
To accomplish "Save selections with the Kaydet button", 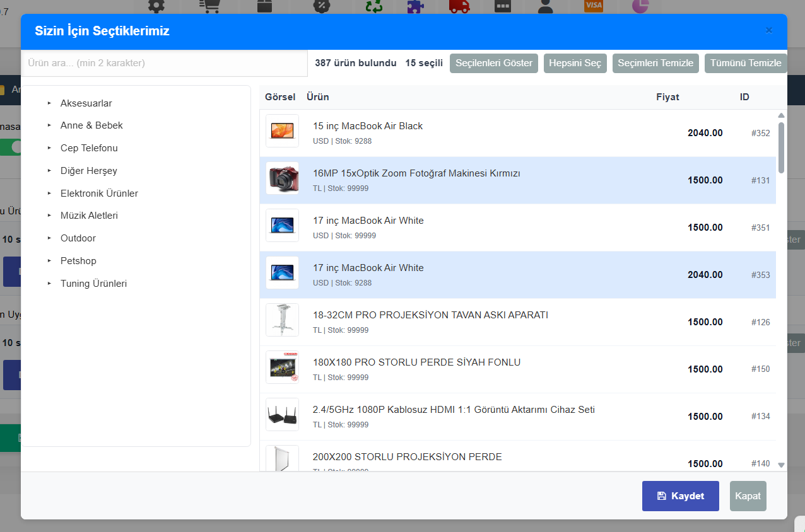I will point(680,496).
